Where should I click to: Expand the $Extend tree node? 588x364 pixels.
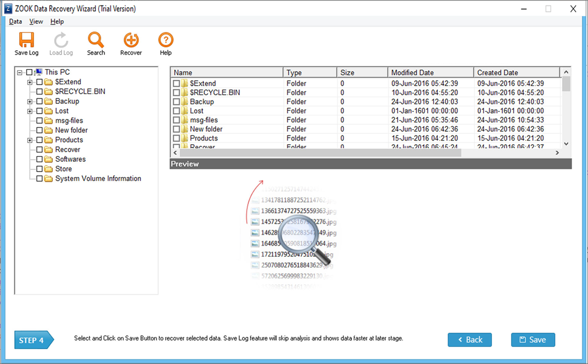click(30, 82)
